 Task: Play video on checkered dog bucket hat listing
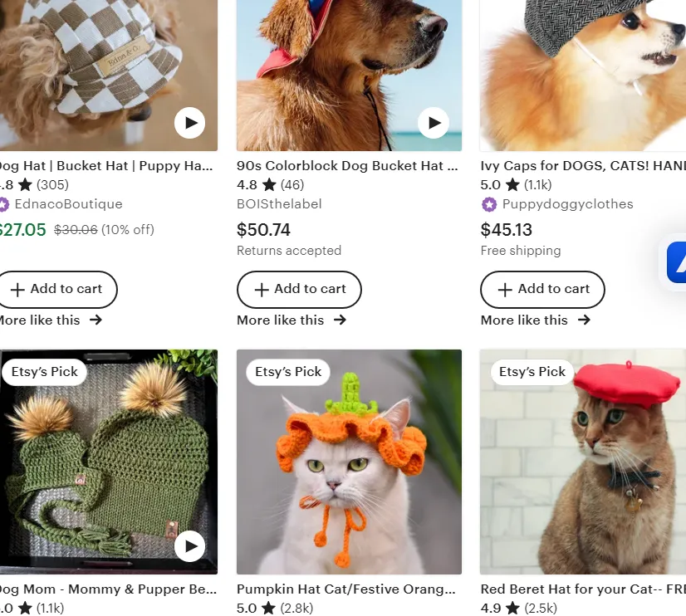(190, 124)
